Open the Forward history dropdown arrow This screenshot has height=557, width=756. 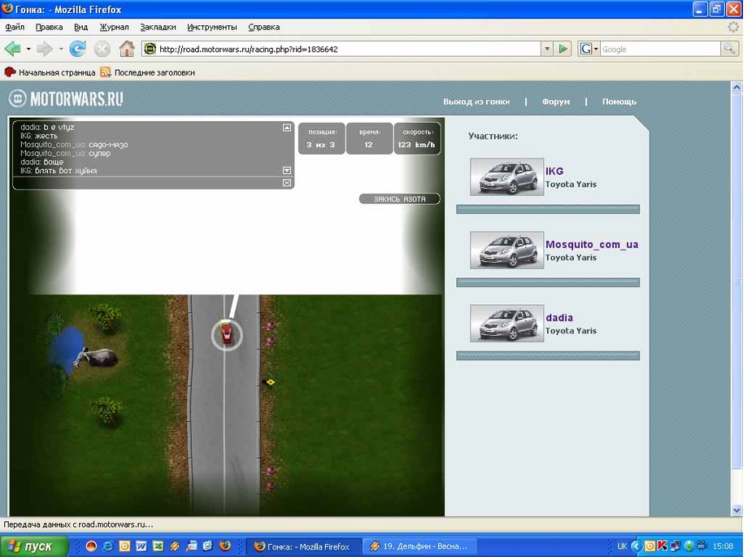click(61, 49)
